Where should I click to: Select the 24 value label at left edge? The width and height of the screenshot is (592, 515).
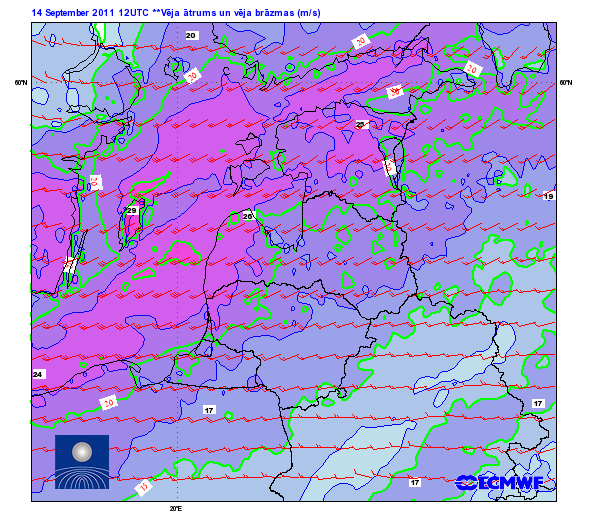(x=37, y=374)
